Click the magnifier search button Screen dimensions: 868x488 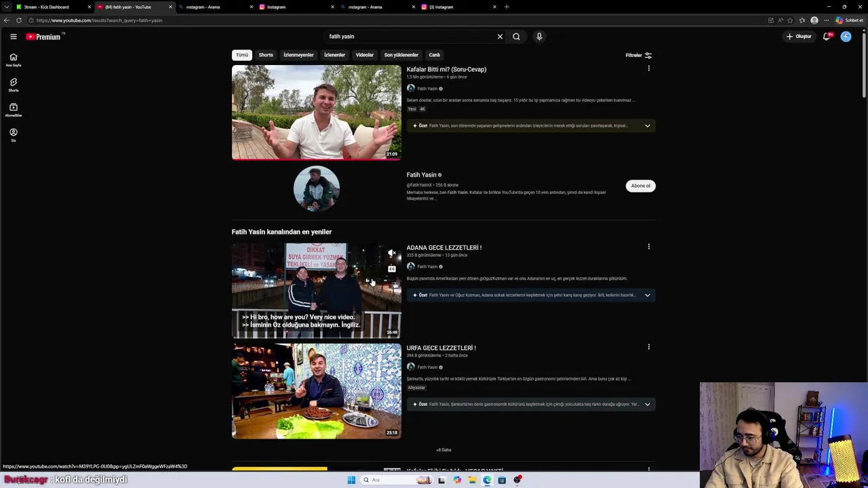tap(516, 37)
